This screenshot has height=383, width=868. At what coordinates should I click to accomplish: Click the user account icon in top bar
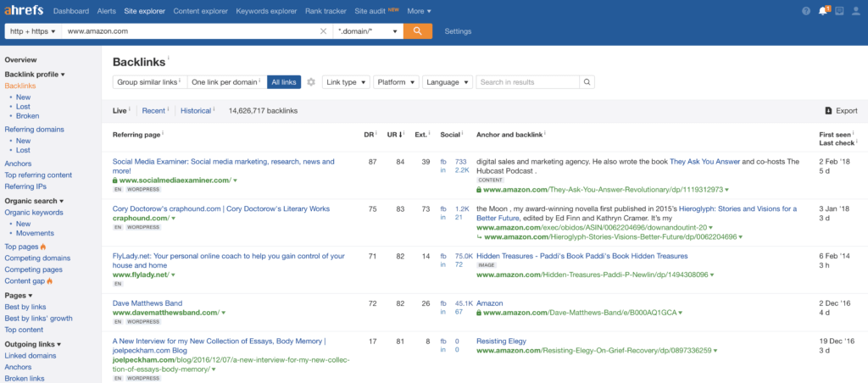856,11
